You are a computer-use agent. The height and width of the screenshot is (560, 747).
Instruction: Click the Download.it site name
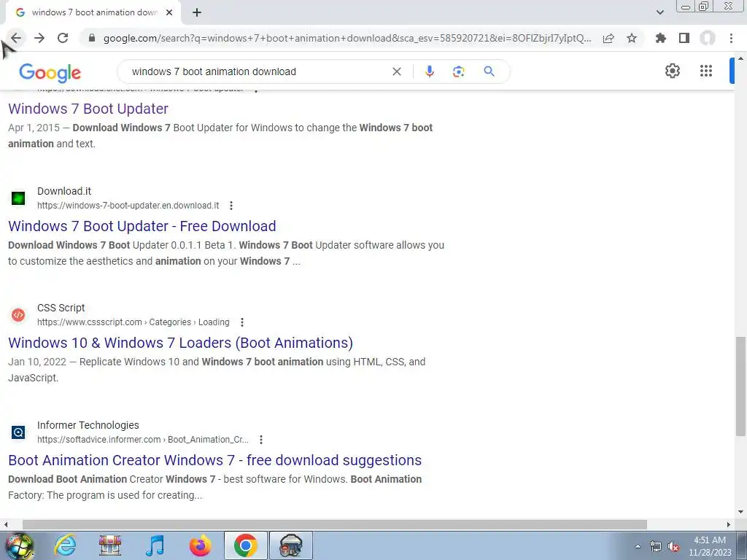pos(64,191)
